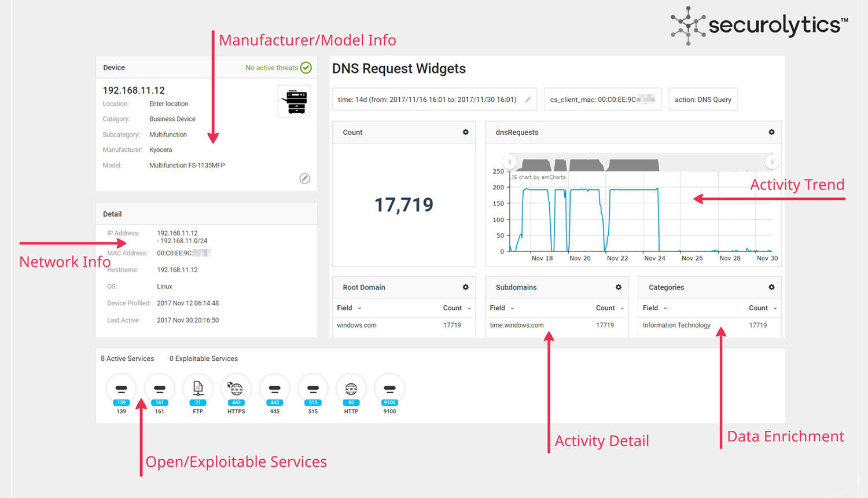
Task: Click the No active threats checkmark
Action: click(x=306, y=68)
